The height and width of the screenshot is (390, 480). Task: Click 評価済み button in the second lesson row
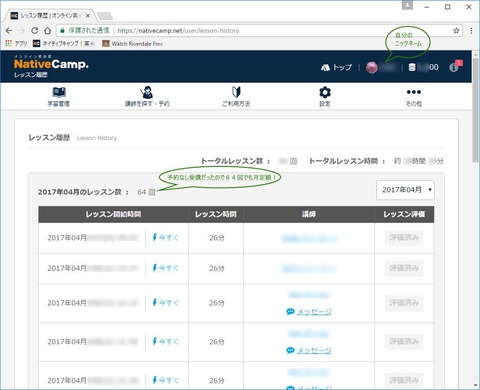[x=404, y=268]
